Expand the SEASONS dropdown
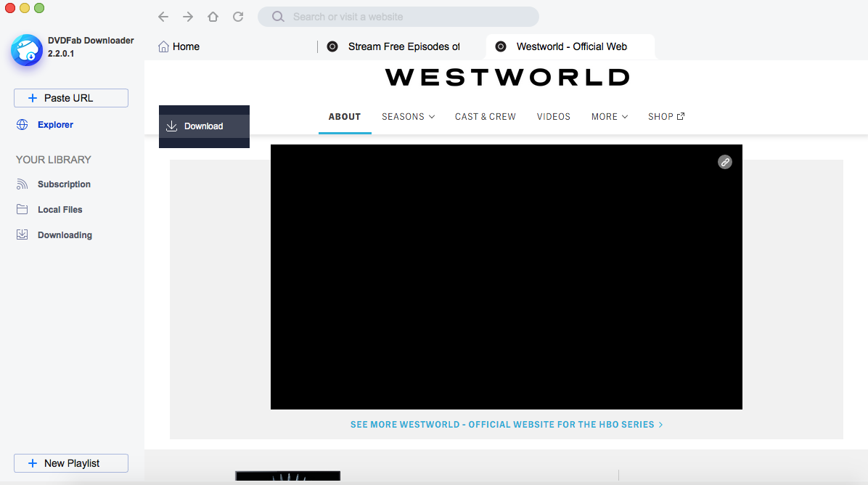This screenshot has height=485, width=868. (408, 117)
